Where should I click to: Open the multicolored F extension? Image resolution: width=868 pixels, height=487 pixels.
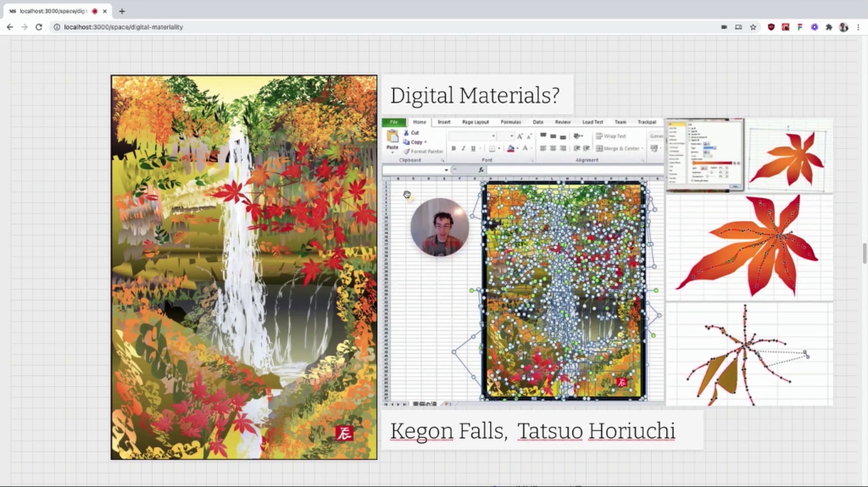800,26
